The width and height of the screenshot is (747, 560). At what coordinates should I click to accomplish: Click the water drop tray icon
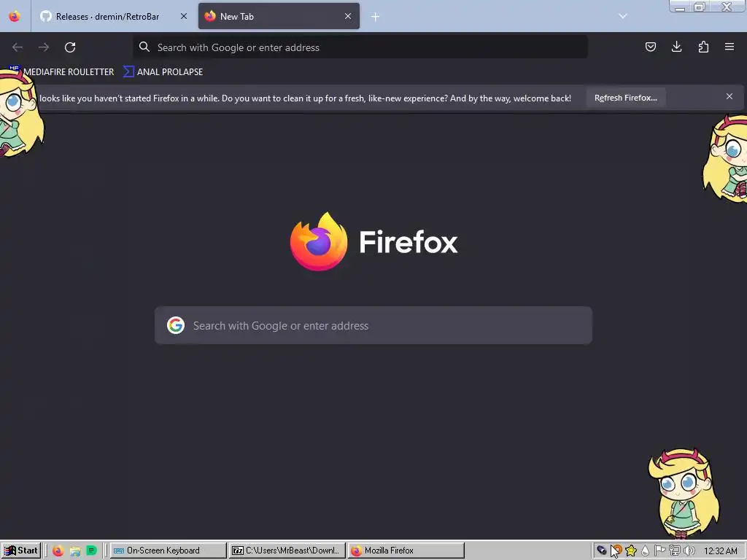tap(645, 551)
